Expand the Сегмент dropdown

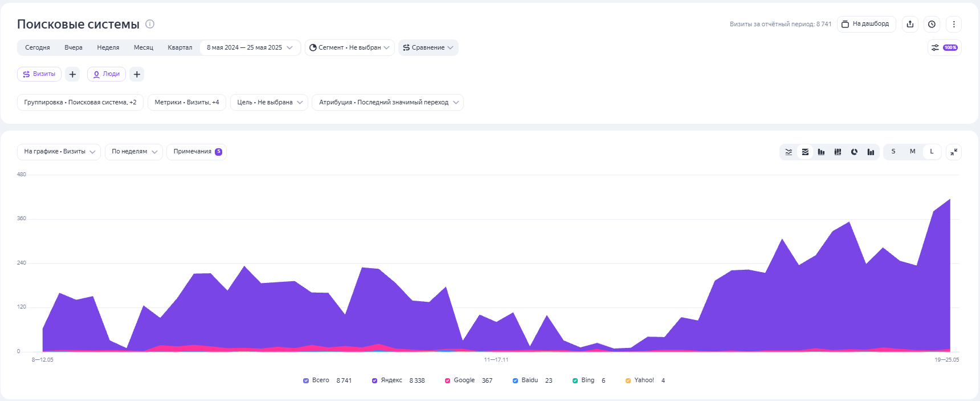pyautogui.click(x=349, y=47)
